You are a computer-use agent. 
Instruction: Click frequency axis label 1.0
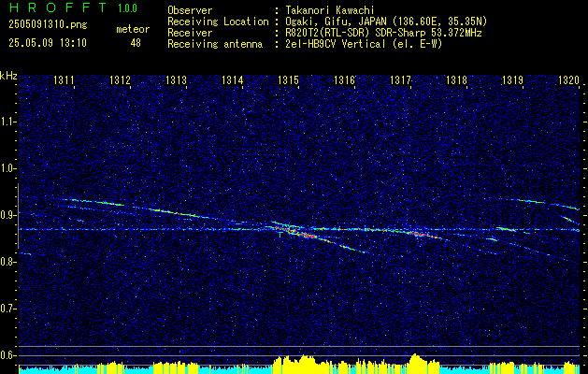pos(7,168)
